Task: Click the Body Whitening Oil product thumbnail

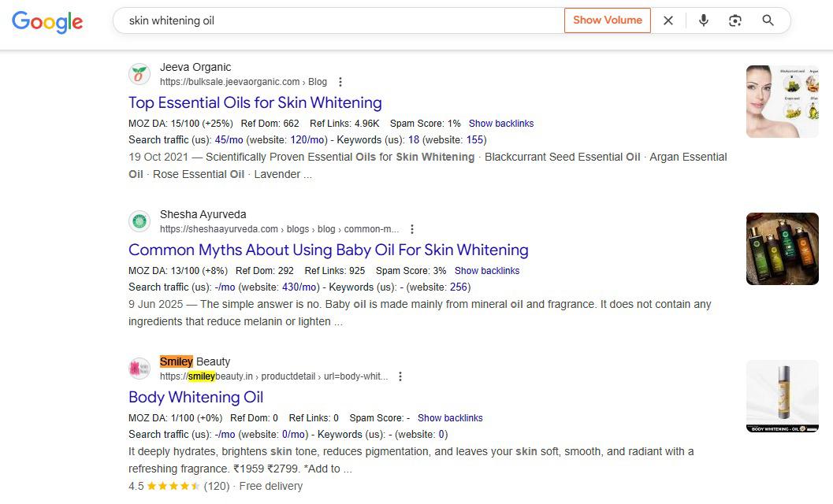Action: click(x=782, y=396)
